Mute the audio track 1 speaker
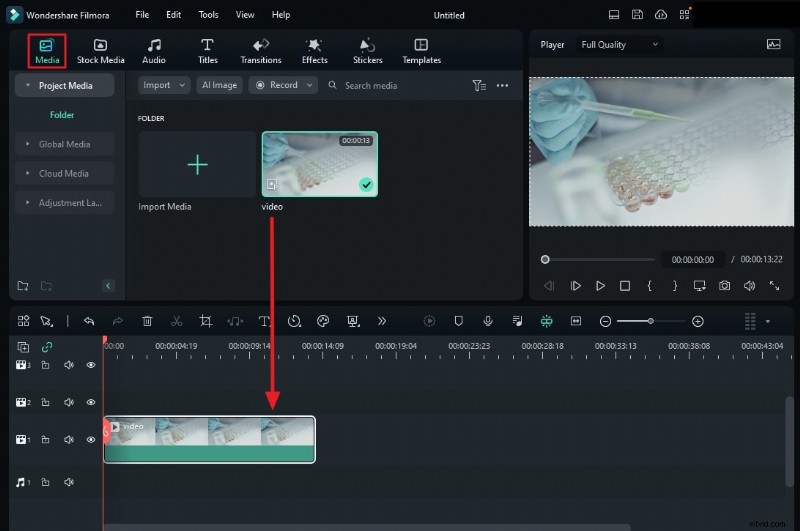Image resolution: width=800 pixels, height=531 pixels. coord(69,482)
